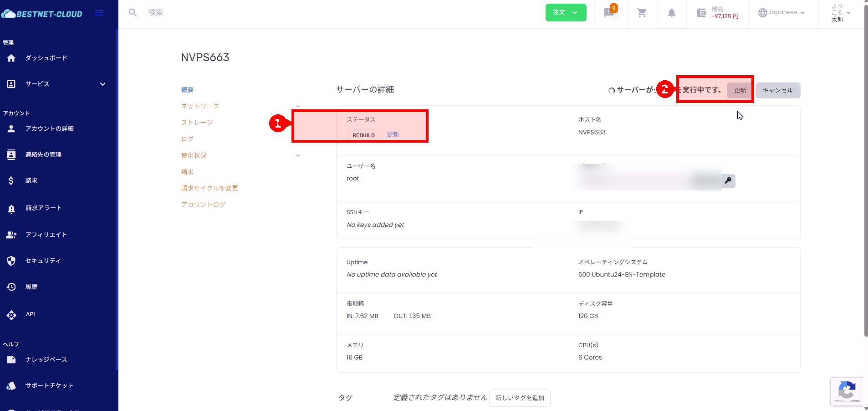Select the 請求サイクルを変更 menu item
868x411 pixels.
(209, 188)
